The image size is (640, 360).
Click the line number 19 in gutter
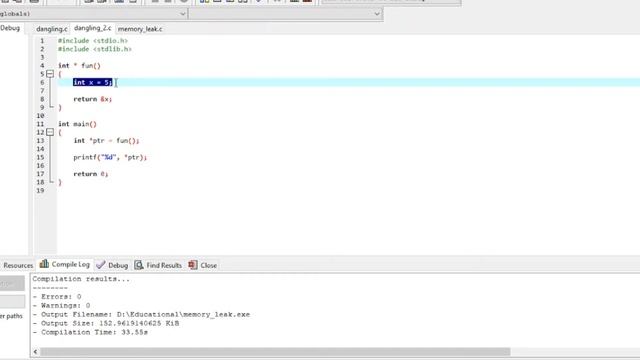coord(40,191)
